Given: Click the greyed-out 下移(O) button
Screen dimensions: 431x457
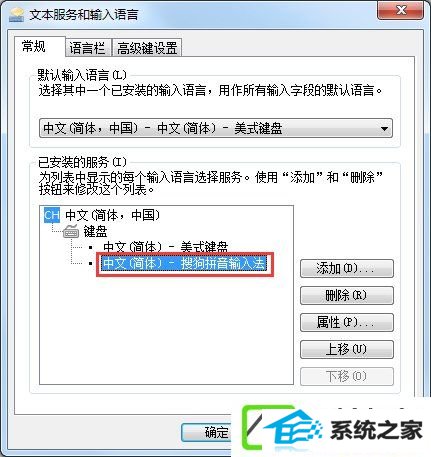Looking at the screenshot, I should [347, 376].
